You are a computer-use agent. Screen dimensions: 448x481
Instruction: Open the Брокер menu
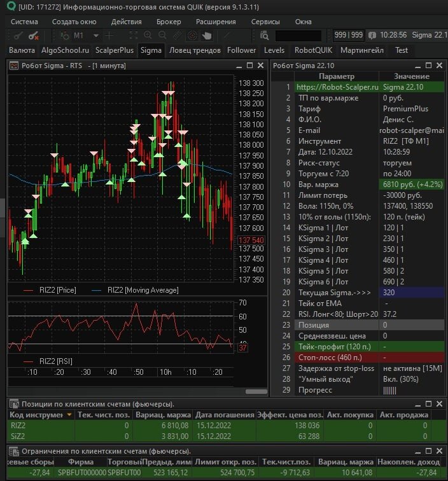click(x=169, y=22)
